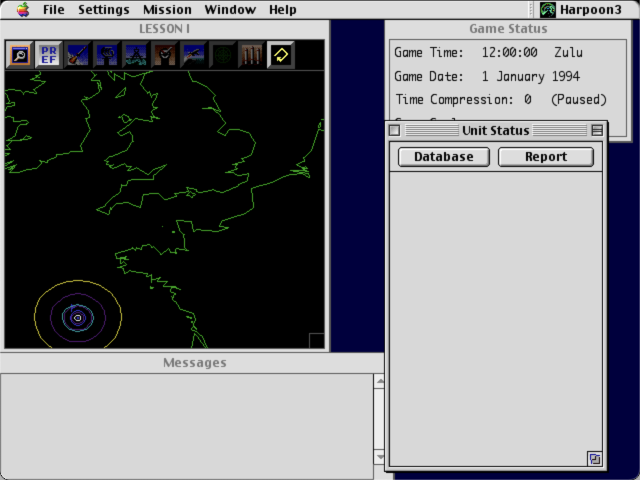Image resolution: width=640 pixels, height=480 pixels.
Task: Open the Settings menu
Action: 104,9
